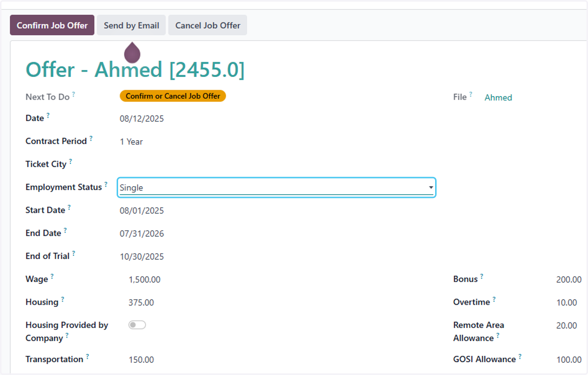Viewport: 588px width, 375px height.
Task: Click the help icon beside Next To Do
Action: click(73, 94)
